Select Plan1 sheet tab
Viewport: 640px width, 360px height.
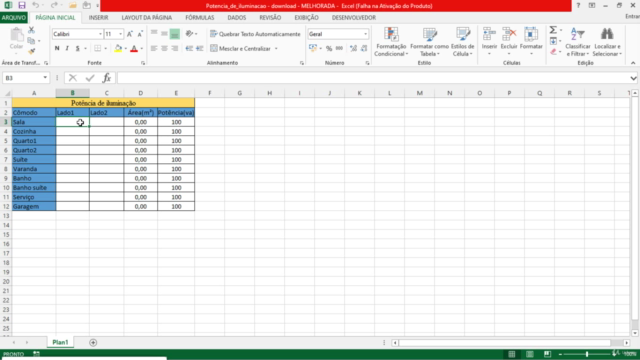click(60, 342)
